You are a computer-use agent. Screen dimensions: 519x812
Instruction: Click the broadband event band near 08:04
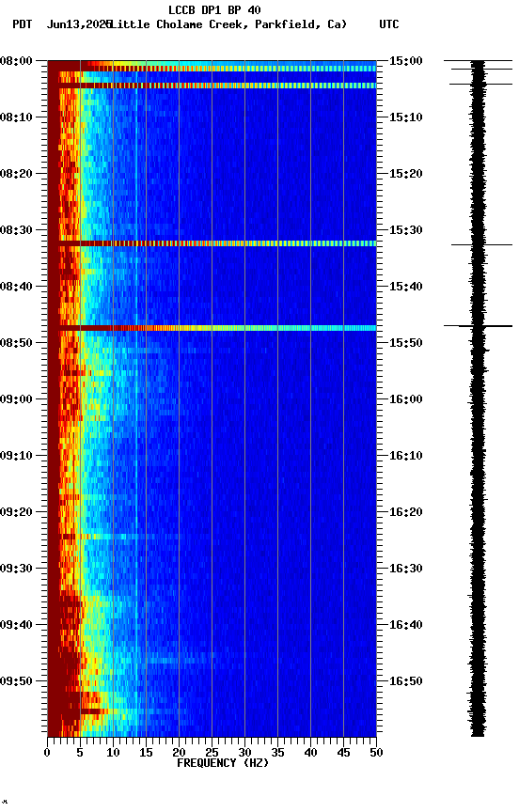[x=212, y=86]
